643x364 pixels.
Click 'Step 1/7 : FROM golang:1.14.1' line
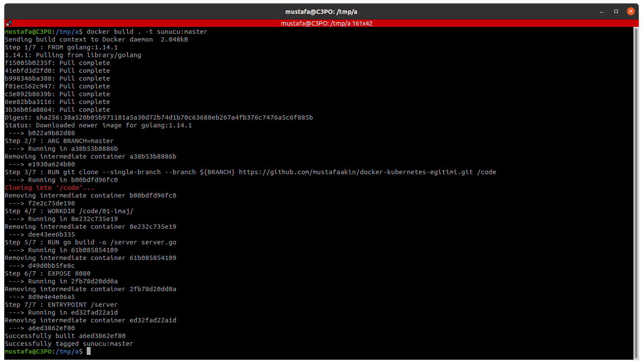tap(61, 47)
